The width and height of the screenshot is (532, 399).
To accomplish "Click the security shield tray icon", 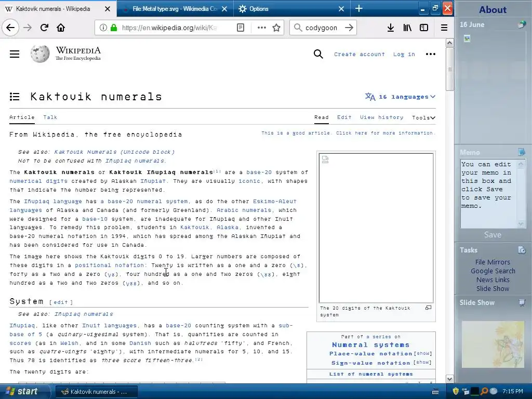I will coord(456,391).
